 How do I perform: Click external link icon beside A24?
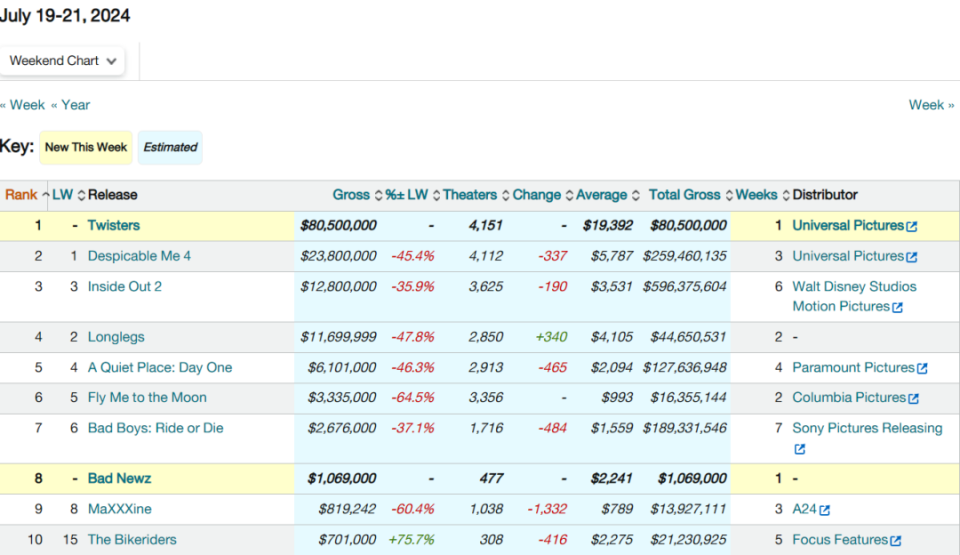(x=825, y=511)
